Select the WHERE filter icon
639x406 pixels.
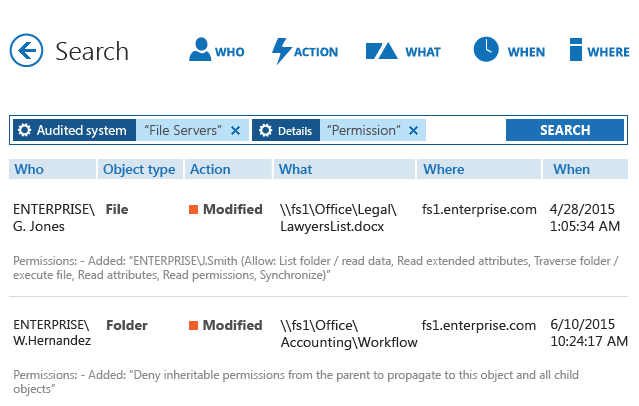[x=576, y=50]
